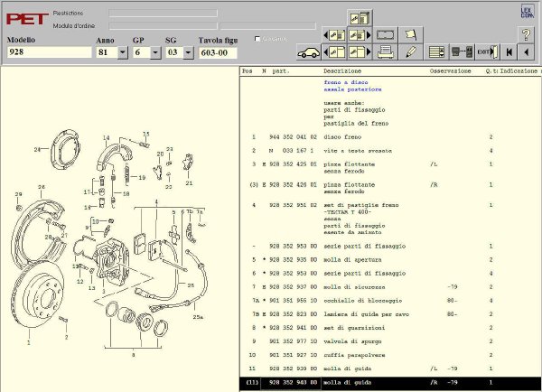Click callout 25a in the diagram
Image resolution: width=542 pixels, height=392 pixels.
click(198, 317)
